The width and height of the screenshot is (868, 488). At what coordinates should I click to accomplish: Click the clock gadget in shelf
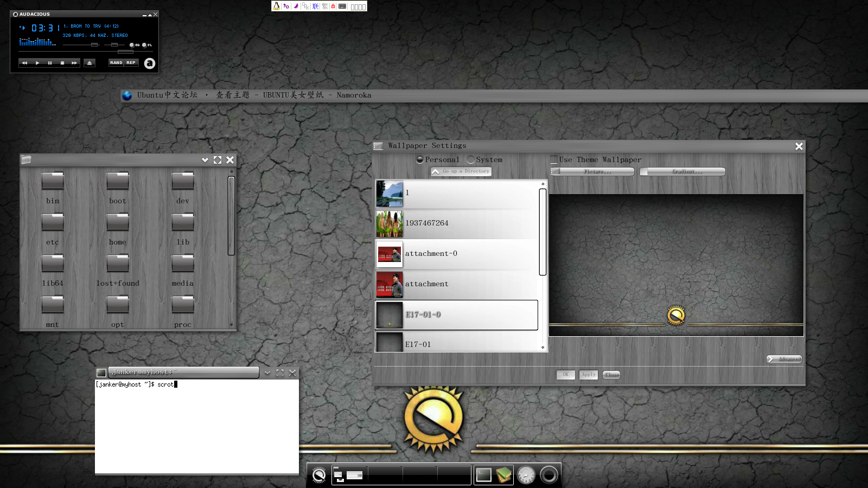click(x=526, y=476)
